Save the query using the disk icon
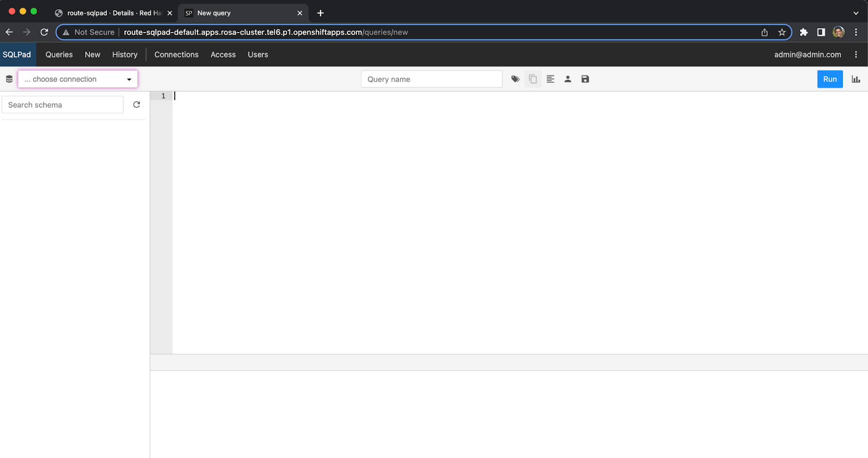Viewport: 868px width, 458px height. [585, 79]
